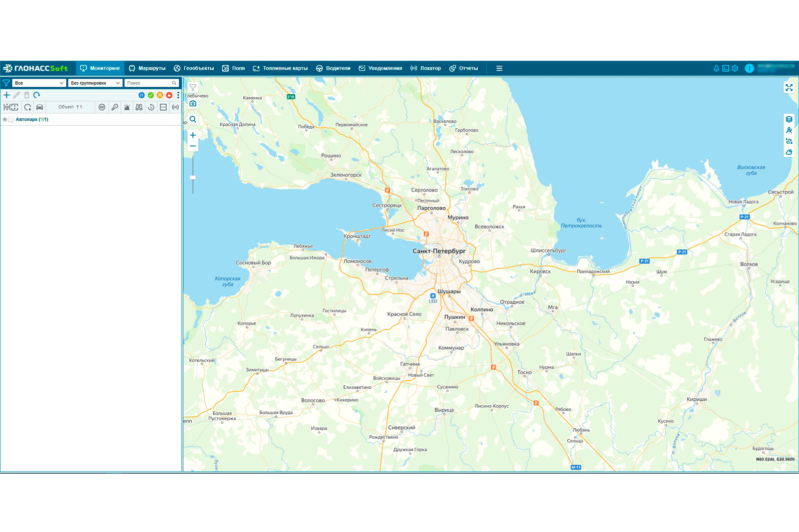This screenshot has height=532, width=799.
Task: Click the message box column icon
Action: [163, 107]
